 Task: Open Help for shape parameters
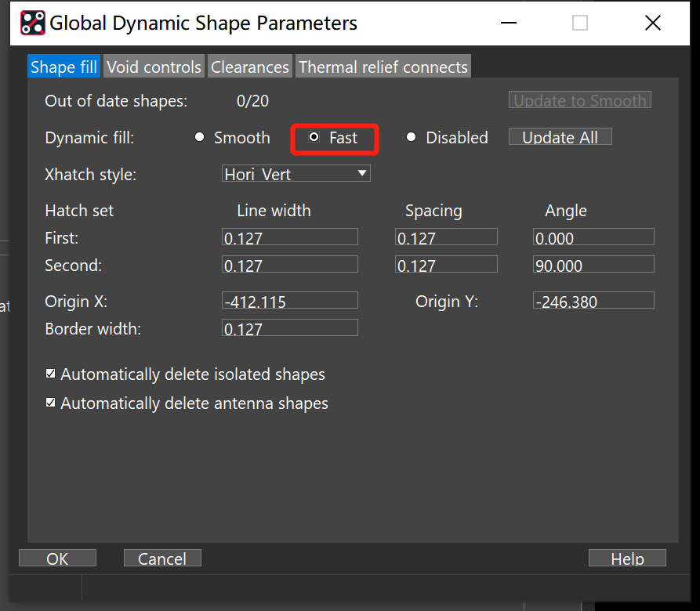coord(627,558)
